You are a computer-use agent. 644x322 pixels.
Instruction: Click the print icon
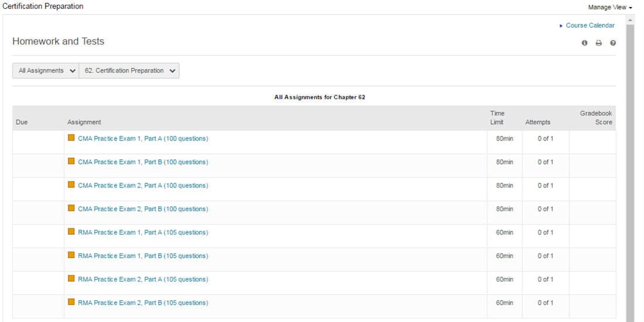(x=598, y=43)
